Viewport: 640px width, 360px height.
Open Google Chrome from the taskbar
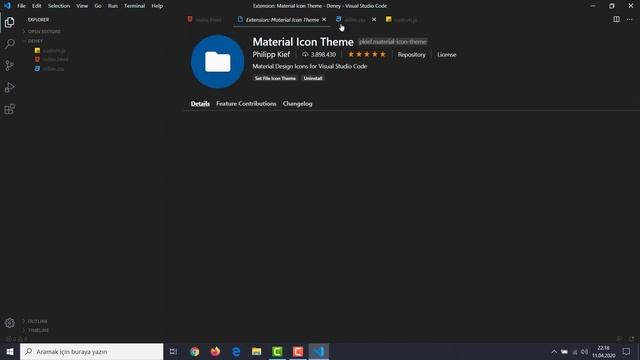tap(195, 351)
